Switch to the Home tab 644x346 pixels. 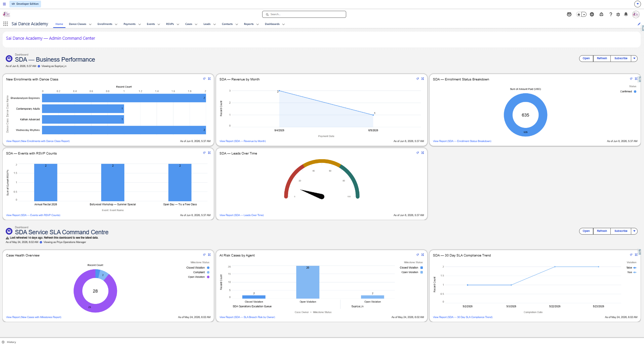coord(59,24)
